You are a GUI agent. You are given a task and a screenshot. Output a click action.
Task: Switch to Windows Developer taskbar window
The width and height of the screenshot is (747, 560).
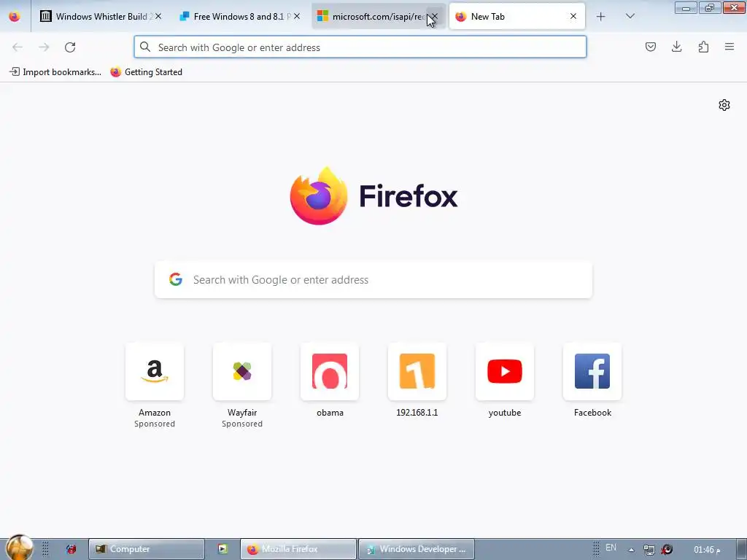pyautogui.click(x=417, y=549)
